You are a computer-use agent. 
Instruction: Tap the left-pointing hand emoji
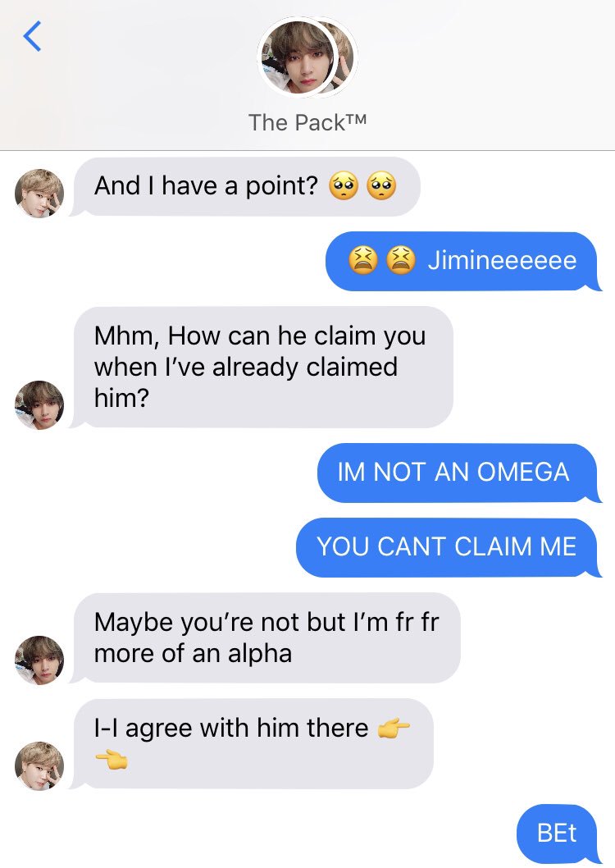point(112,760)
